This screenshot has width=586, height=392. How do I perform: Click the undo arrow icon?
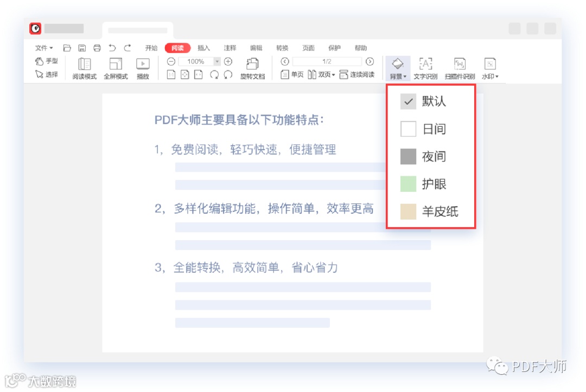(x=112, y=48)
